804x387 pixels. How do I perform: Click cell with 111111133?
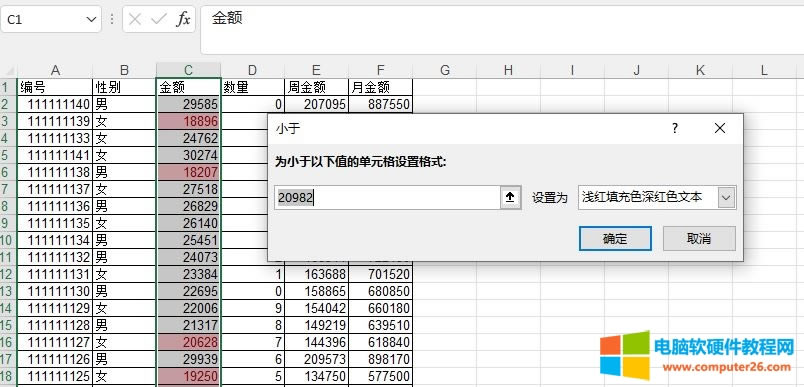pos(55,138)
